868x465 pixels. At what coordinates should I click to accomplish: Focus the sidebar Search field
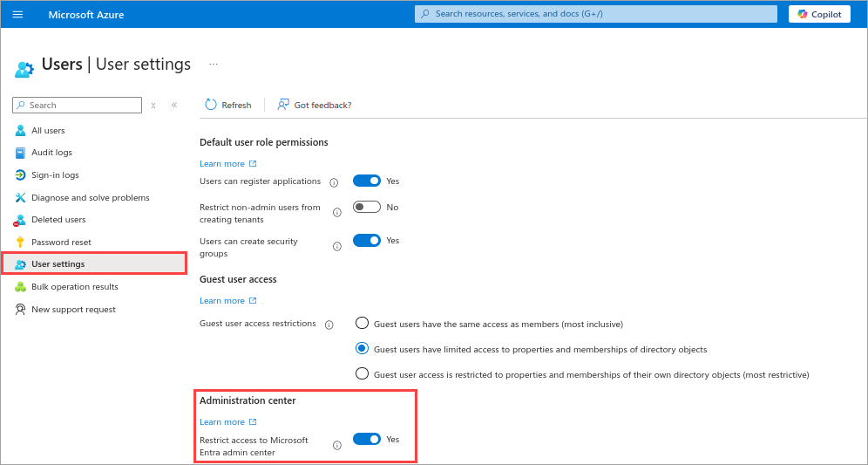(77, 105)
